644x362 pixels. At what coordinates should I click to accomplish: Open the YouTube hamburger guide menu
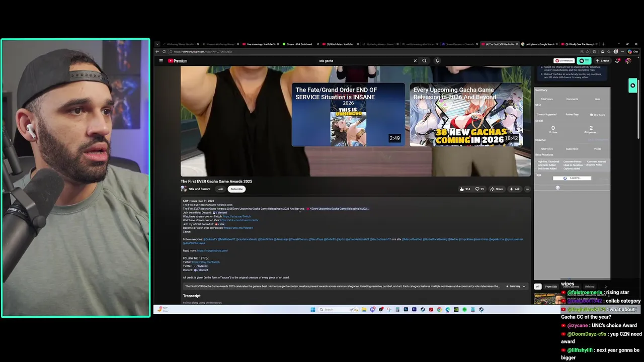point(161,61)
